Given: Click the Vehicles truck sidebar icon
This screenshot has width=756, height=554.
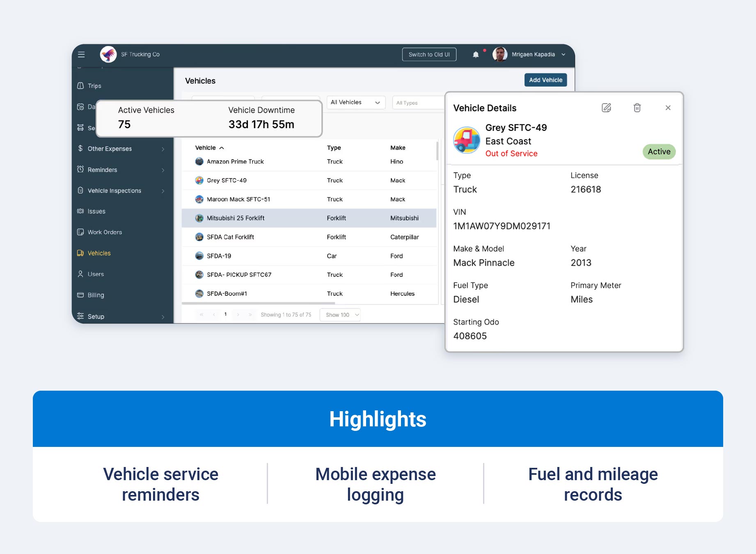Looking at the screenshot, I should [80, 253].
